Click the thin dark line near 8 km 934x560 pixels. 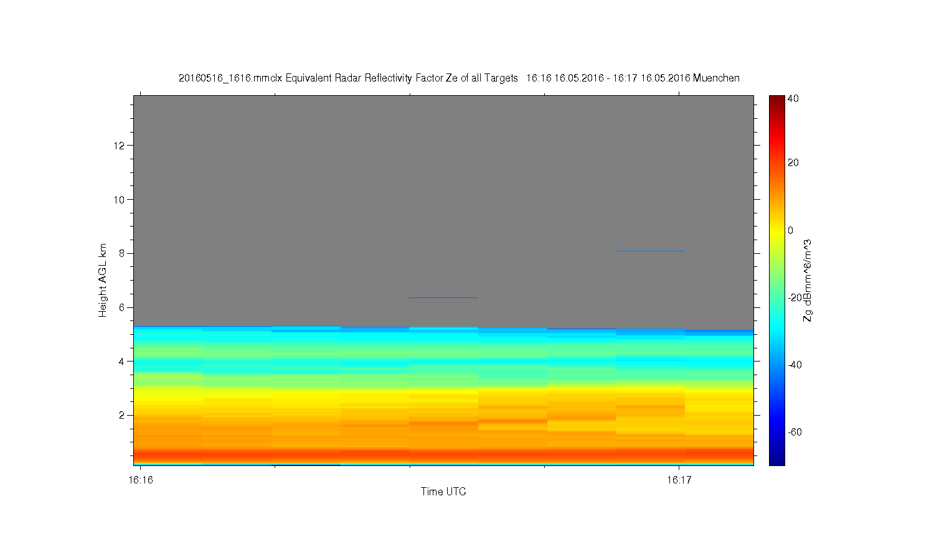pos(650,251)
